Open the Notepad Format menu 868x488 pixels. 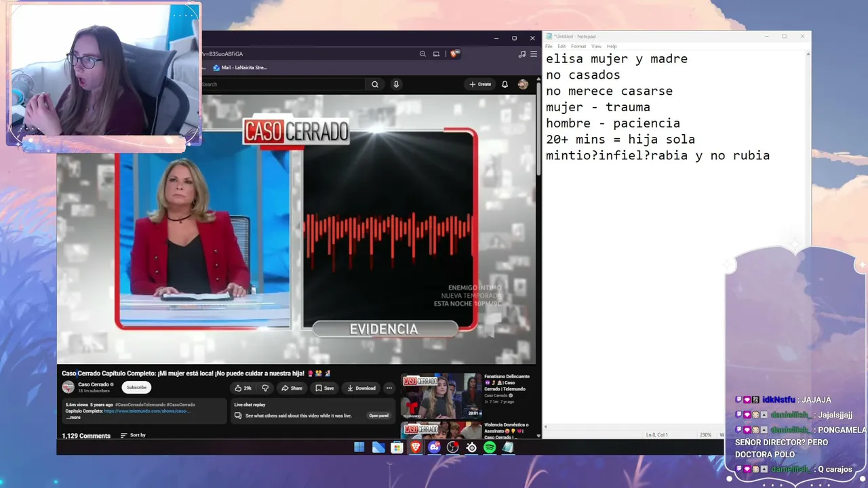click(578, 46)
